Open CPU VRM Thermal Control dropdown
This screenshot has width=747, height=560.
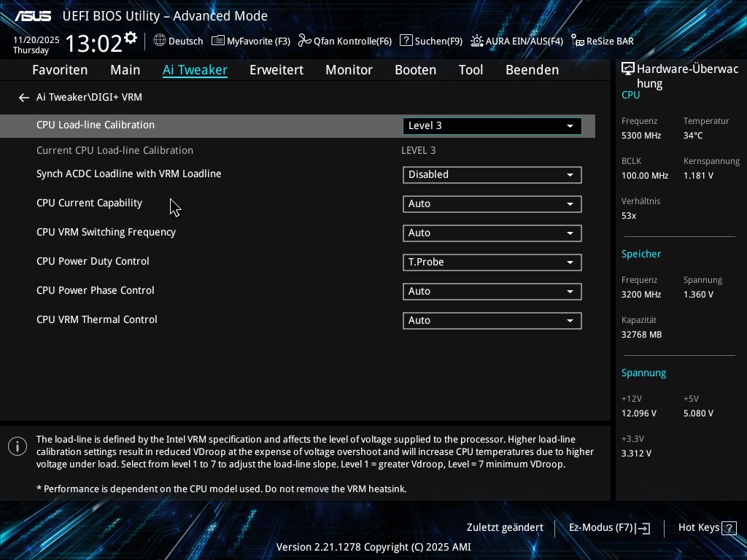click(x=492, y=321)
